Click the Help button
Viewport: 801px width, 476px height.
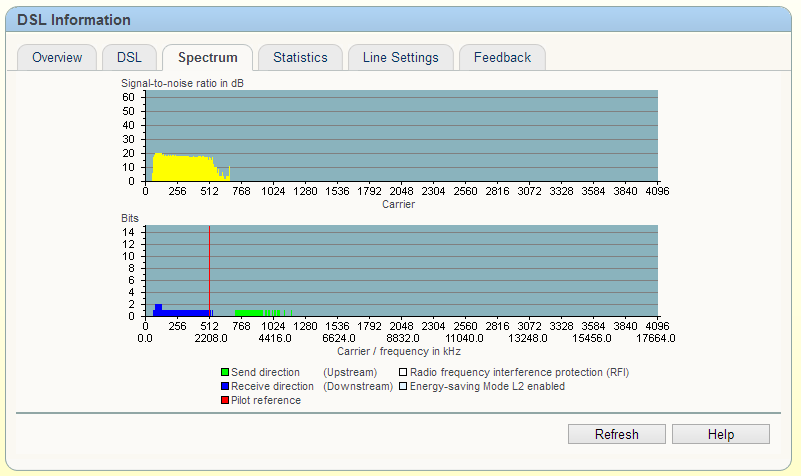(720, 434)
